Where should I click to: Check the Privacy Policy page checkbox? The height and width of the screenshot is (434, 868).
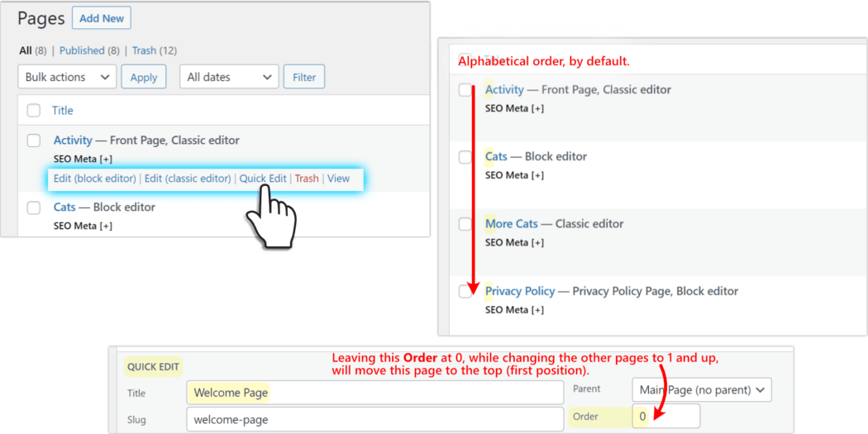[x=465, y=292]
